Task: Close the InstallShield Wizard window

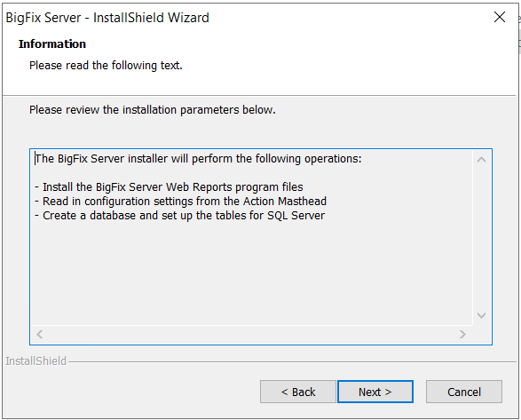Action: pyautogui.click(x=500, y=17)
